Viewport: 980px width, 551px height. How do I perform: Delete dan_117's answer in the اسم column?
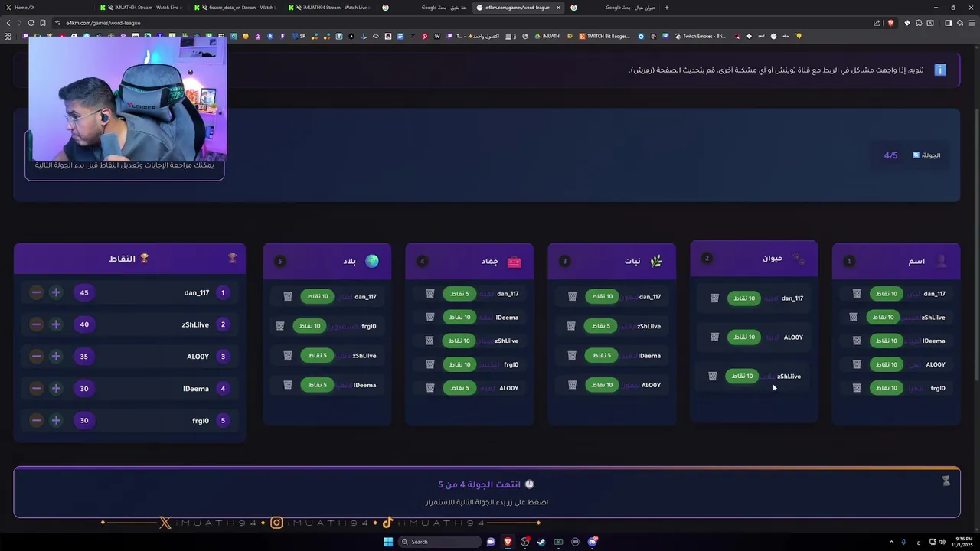click(857, 294)
